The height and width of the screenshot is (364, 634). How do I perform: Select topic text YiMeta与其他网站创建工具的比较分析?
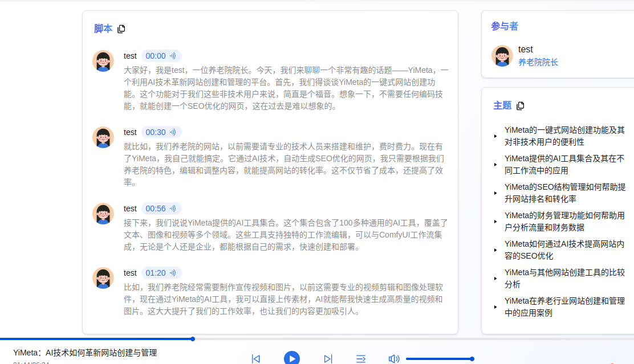pyautogui.click(x=564, y=279)
